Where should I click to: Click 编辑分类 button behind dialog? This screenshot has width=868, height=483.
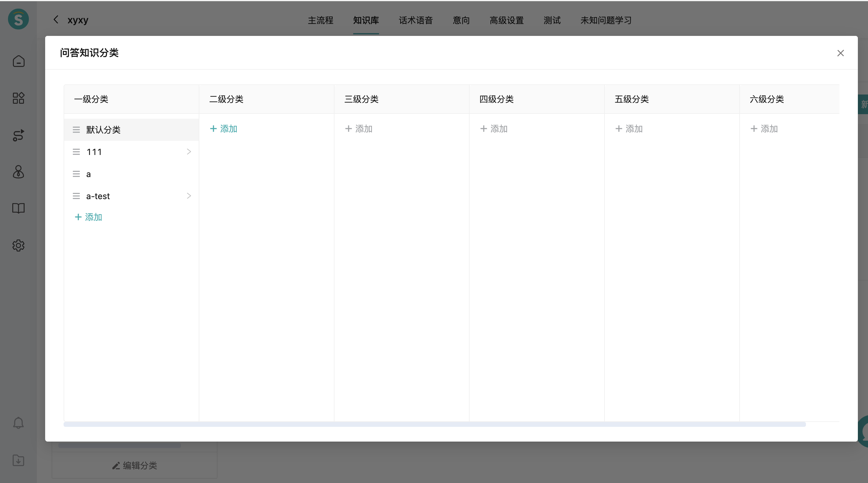click(x=135, y=466)
